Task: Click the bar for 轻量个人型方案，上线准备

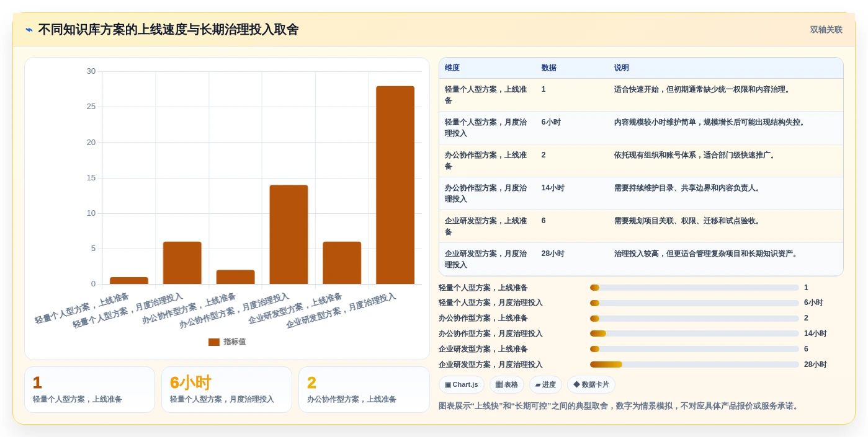Action: (129, 281)
